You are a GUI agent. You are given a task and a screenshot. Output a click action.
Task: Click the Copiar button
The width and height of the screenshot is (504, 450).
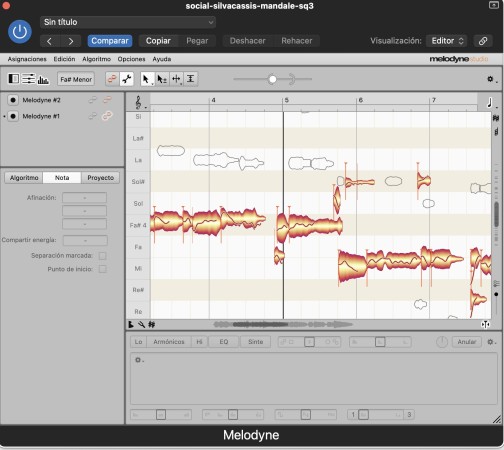(158, 41)
